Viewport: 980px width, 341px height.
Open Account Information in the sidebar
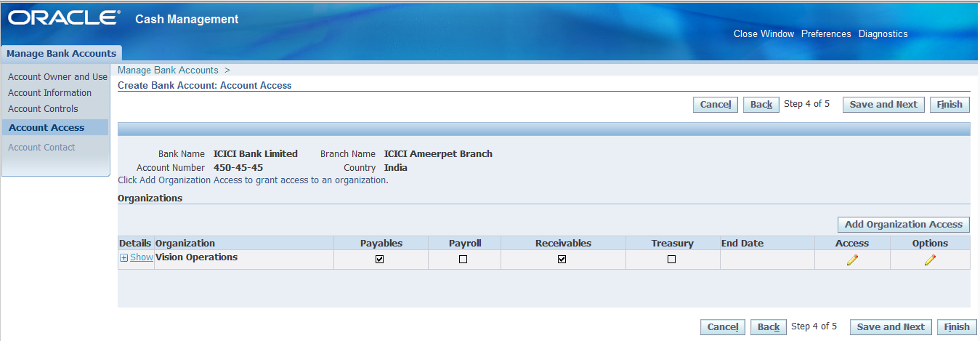tap(49, 93)
